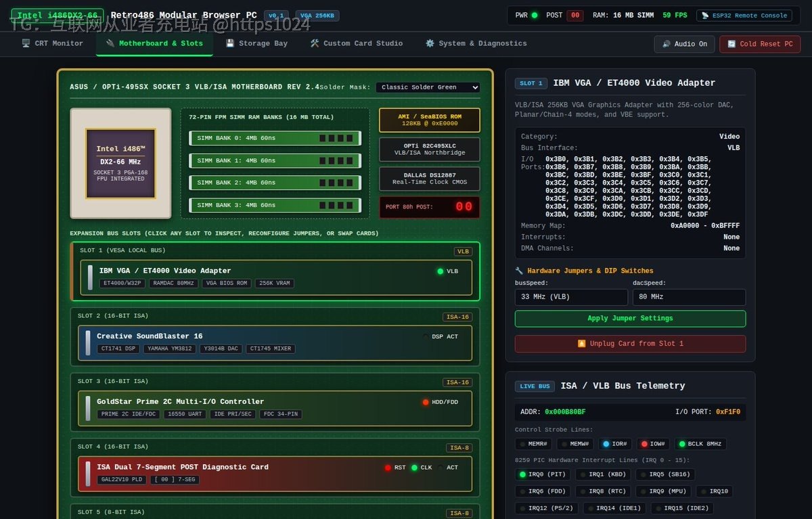Image resolution: width=812 pixels, height=519 pixels.
Task: Click the green CLK LED on the POST card
Action: pos(414,468)
